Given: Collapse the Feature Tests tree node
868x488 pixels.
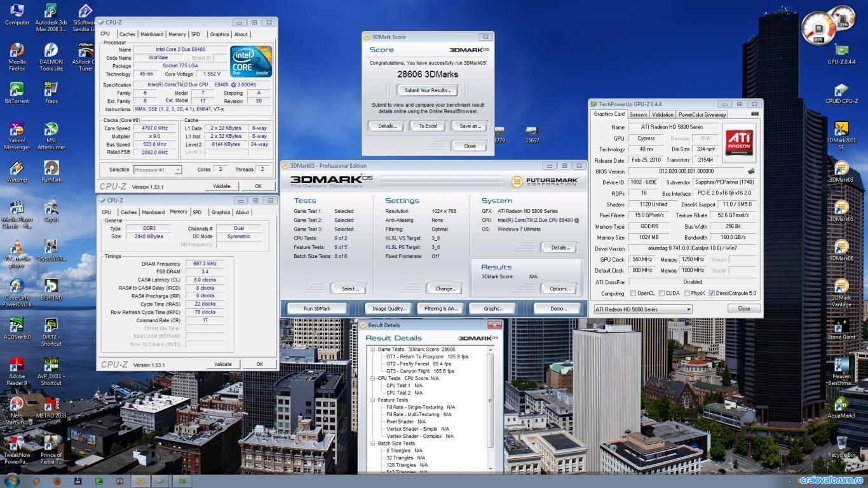Looking at the screenshot, I should 372,400.
